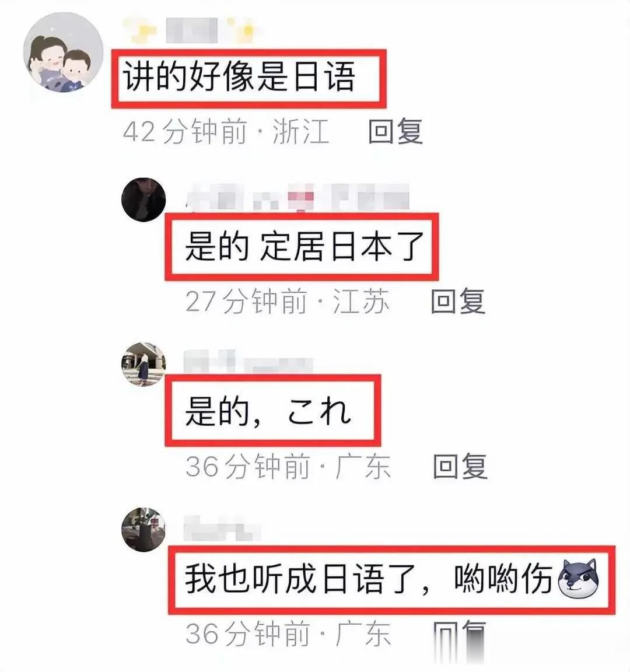Open blurred username above 是的 定居日本了
Image resolution: width=630 pixels, height=672 pixels.
pyautogui.click(x=298, y=197)
